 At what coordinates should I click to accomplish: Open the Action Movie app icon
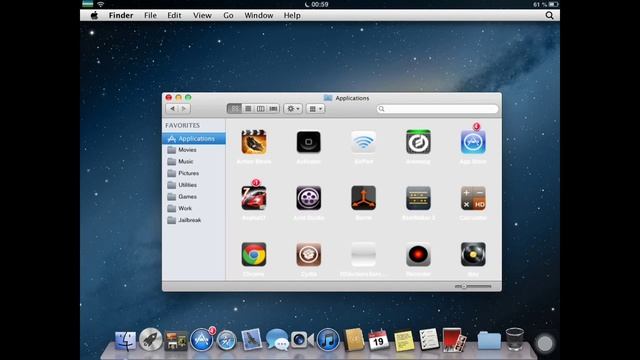[x=254, y=142]
